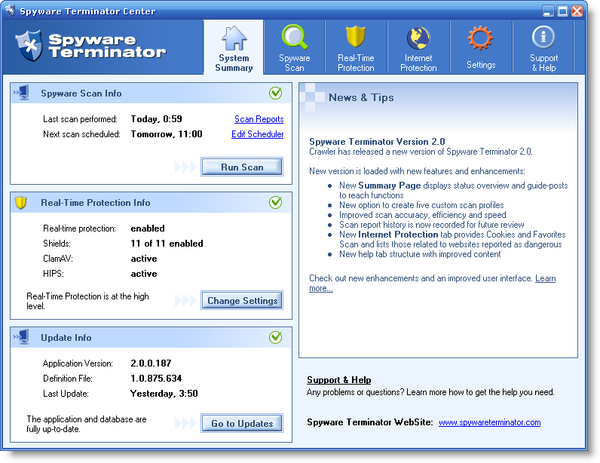Screen dimensions: 600x463
Task: Click the Spyware Scan Info heading
Action: (81, 93)
